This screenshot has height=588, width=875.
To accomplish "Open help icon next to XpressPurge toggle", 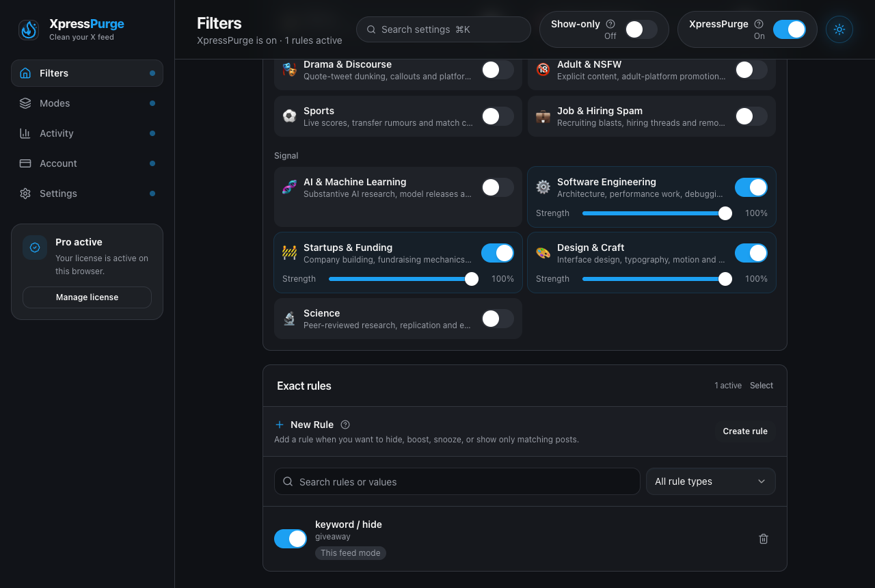I will (x=759, y=24).
